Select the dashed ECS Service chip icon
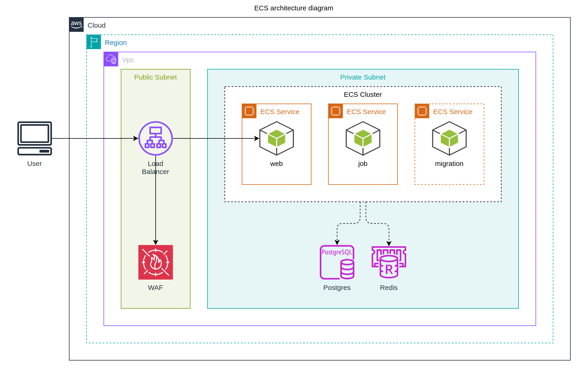 click(x=422, y=111)
